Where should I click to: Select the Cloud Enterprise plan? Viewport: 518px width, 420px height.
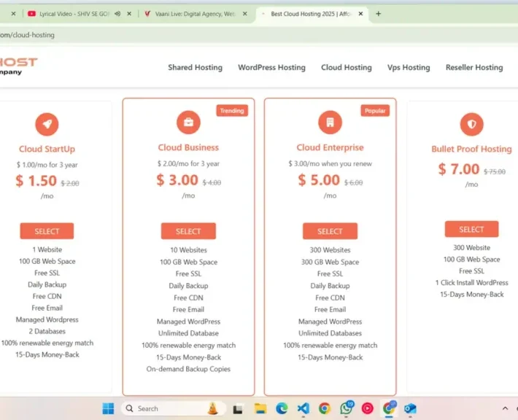click(330, 231)
